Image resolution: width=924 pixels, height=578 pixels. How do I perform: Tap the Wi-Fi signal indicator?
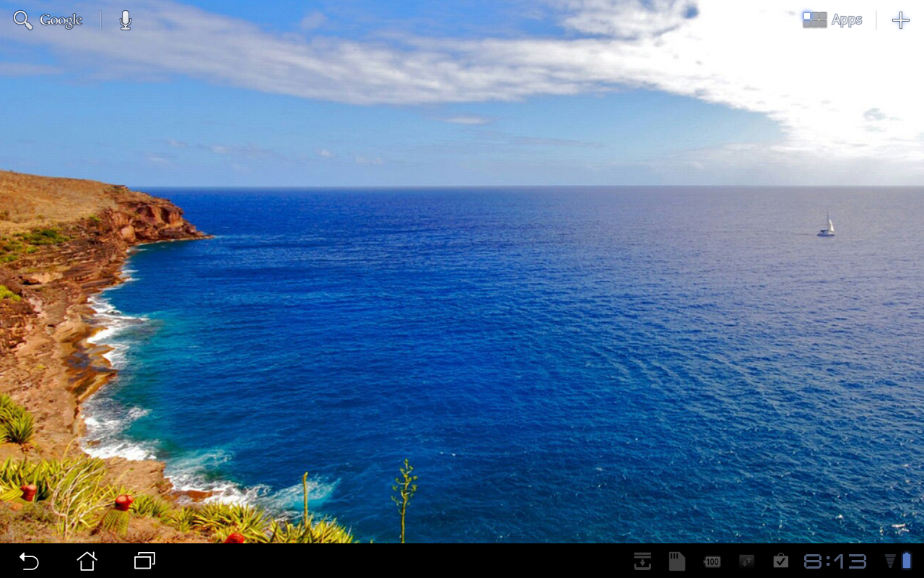(x=890, y=561)
